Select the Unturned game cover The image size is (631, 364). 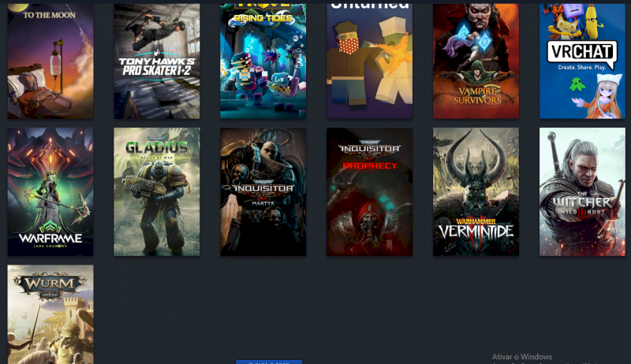tap(369, 61)
